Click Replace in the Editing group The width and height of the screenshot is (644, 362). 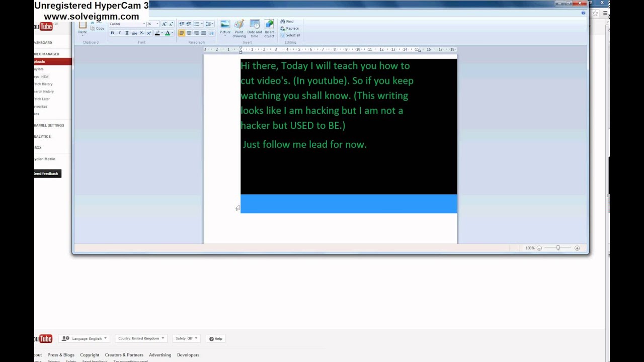[x=290, y=28]
